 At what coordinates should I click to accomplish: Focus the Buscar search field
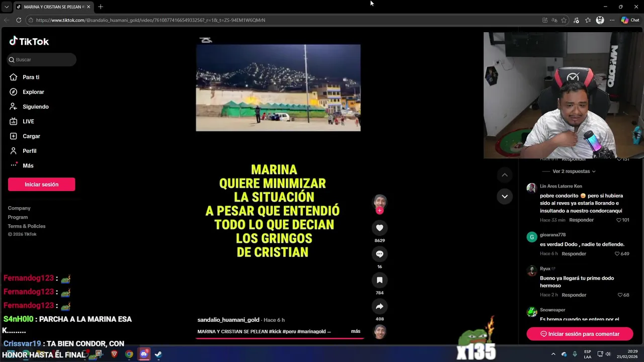[42, 59]
